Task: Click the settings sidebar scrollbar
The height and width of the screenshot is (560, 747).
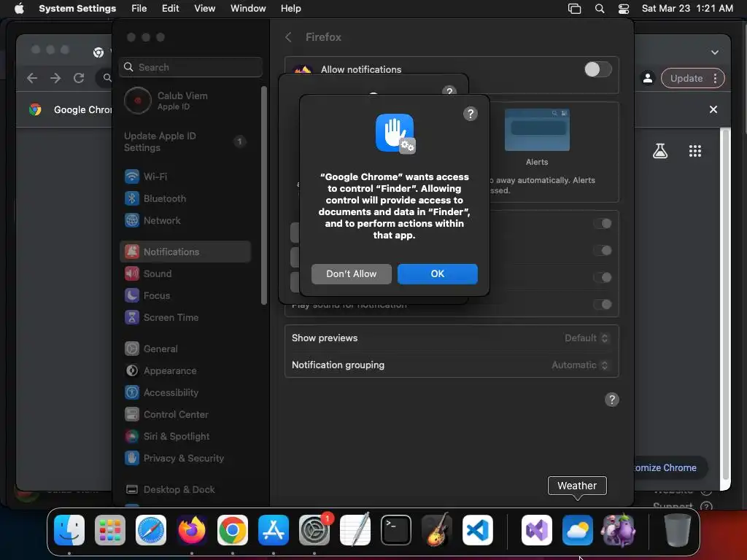Action: (264, 195)
